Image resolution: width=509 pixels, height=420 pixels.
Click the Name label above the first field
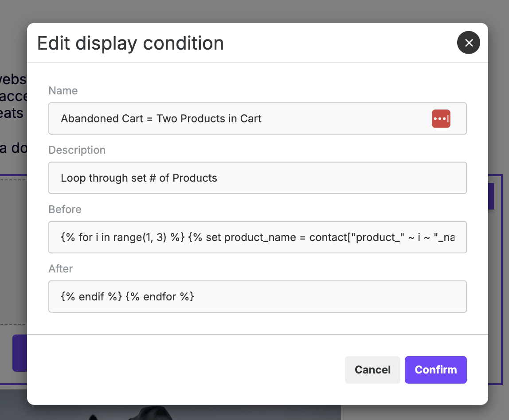tap(63, 90)
